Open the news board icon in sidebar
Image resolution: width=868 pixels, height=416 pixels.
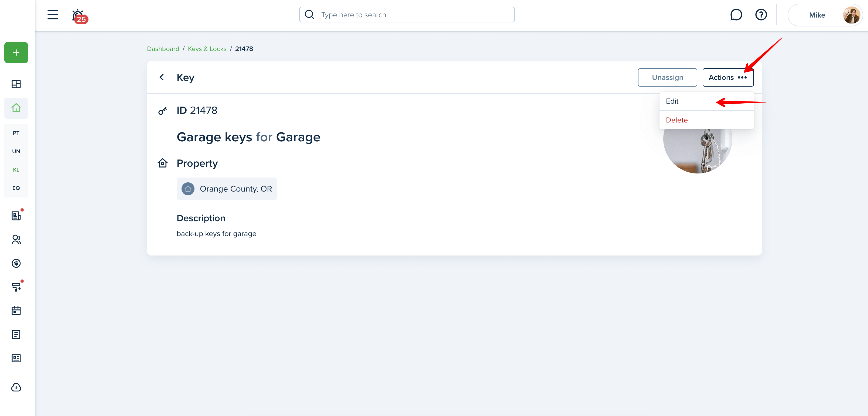coord(16,358)
